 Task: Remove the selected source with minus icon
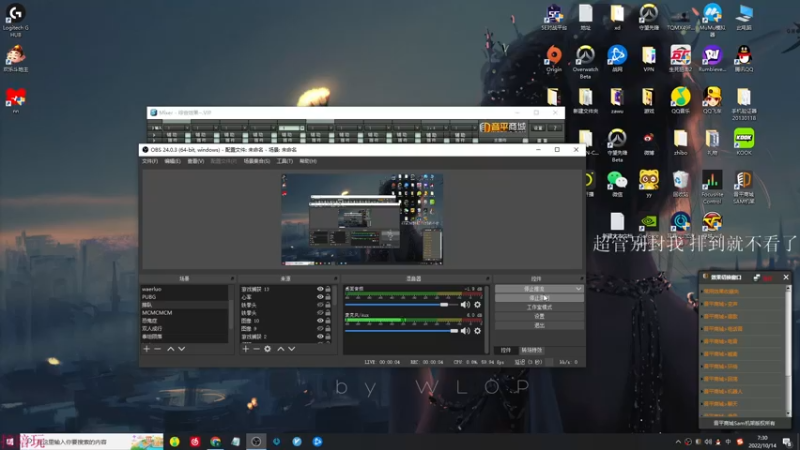click(x=257, y=349)
